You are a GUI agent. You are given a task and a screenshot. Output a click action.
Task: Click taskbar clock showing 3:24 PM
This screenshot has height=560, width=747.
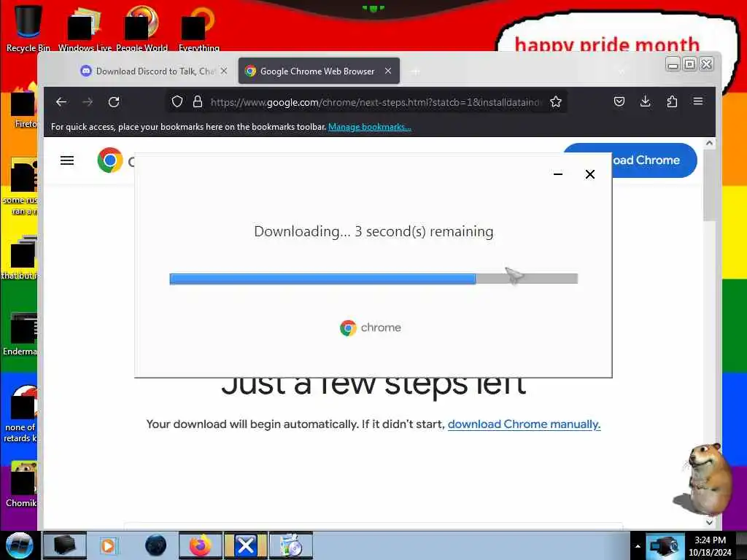pyautogui.click(x=710, y=545)
